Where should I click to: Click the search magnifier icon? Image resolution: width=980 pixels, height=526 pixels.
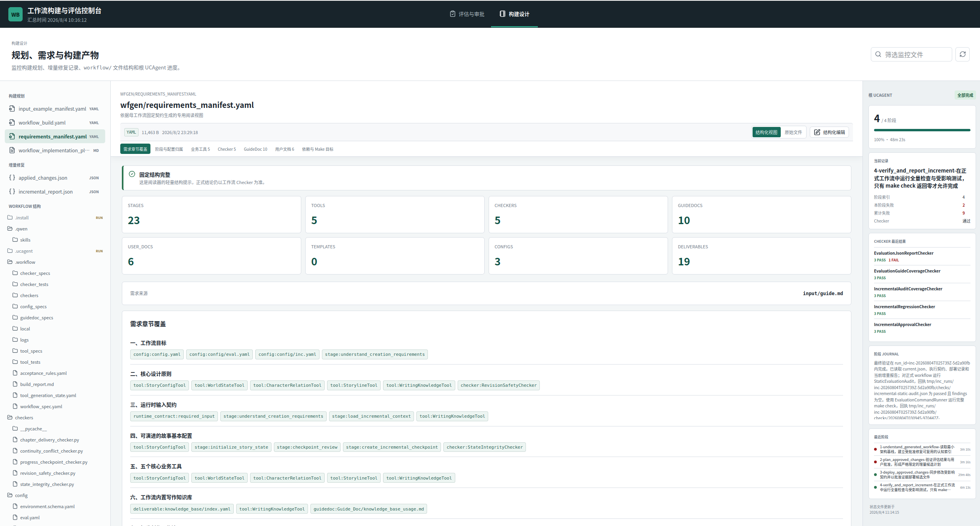(x=878, y=54)
